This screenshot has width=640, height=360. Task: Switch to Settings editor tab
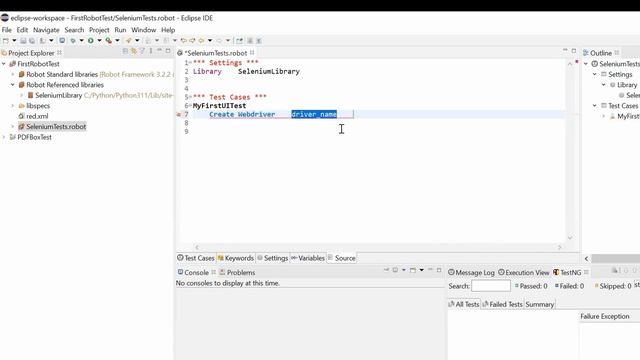click(x=272, y=258)
